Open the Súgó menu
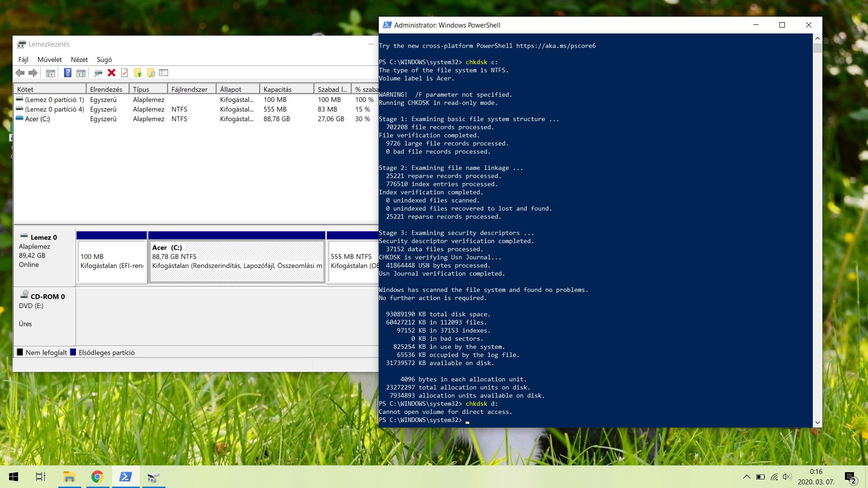The width and height of the screenshot is (868, 488). (x=104, y=60)
